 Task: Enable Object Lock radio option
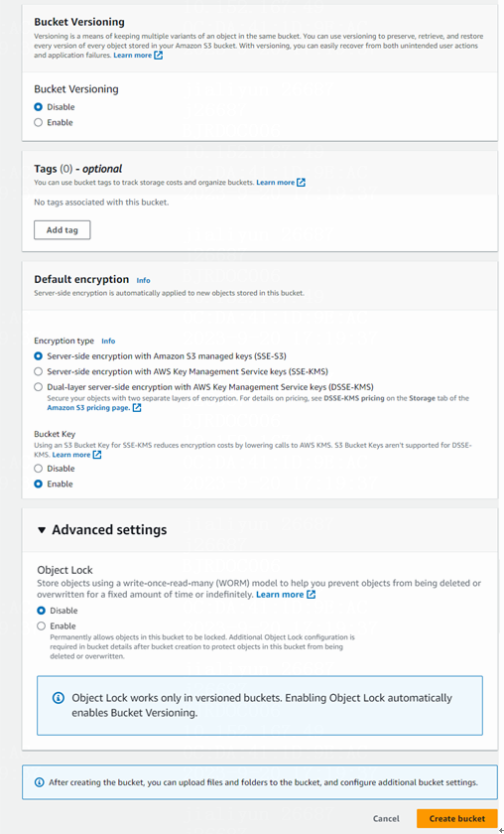click(x=41, y=626)
